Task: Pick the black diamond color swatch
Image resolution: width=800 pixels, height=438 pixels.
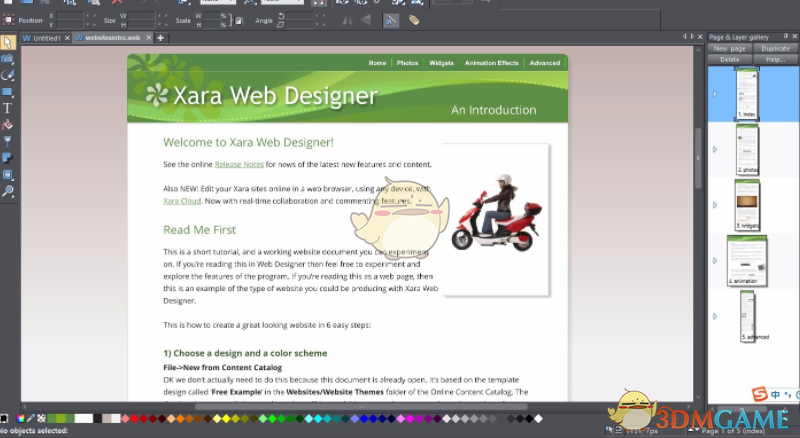Action: pyautogui.click(x=529, y=419)
